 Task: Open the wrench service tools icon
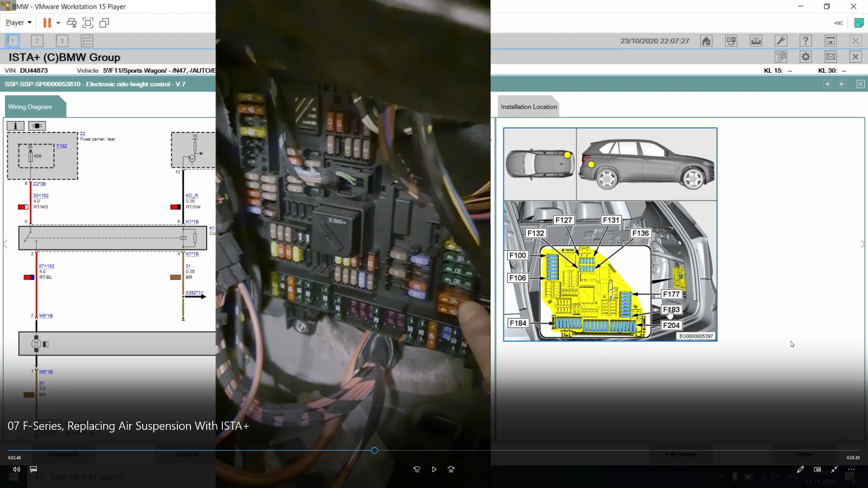(781, 41)
